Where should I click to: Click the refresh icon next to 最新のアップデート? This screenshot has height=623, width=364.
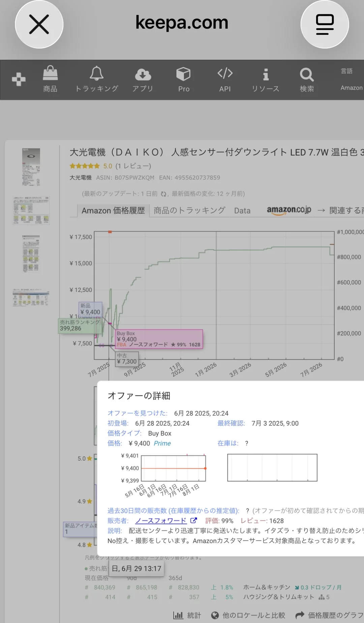(x=164, y=194)
